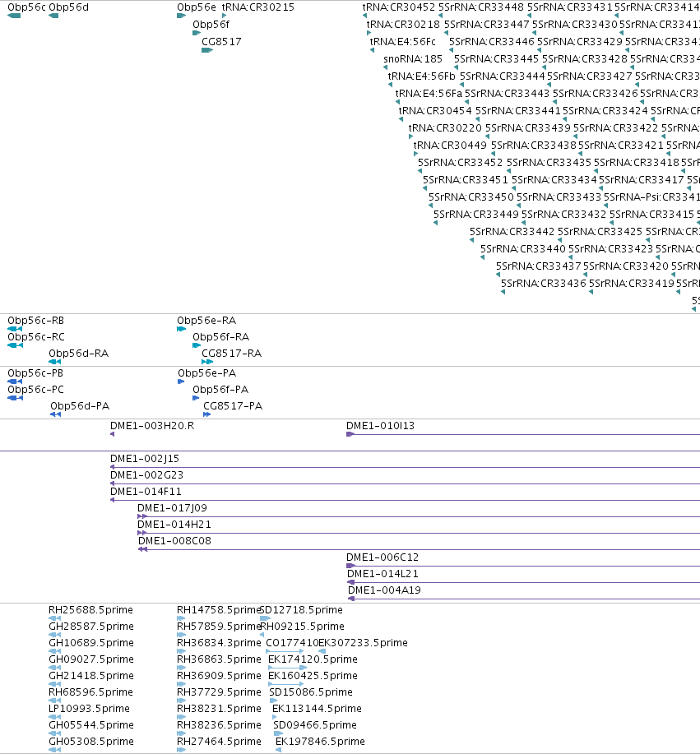This screenshot has height=754, width=700.
Task: Click the SD09466.5prime label
Action: pyautogui.click(x=315, y=725)
